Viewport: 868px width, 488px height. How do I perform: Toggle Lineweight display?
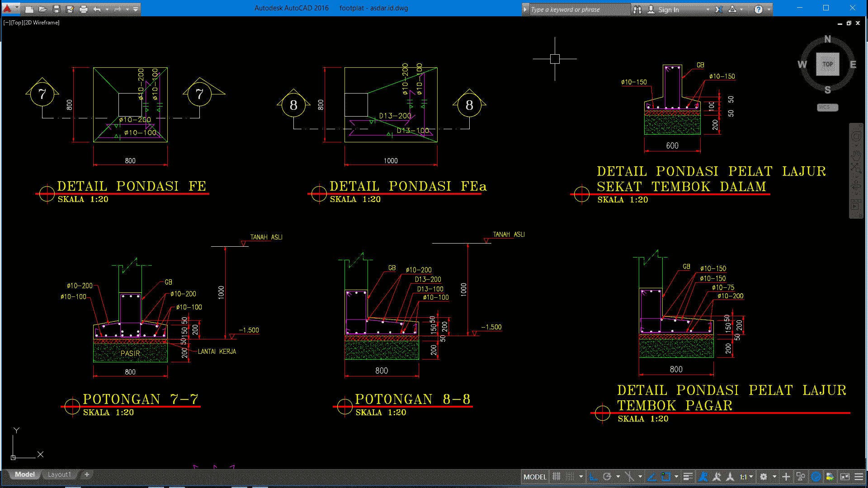(688, 477)
